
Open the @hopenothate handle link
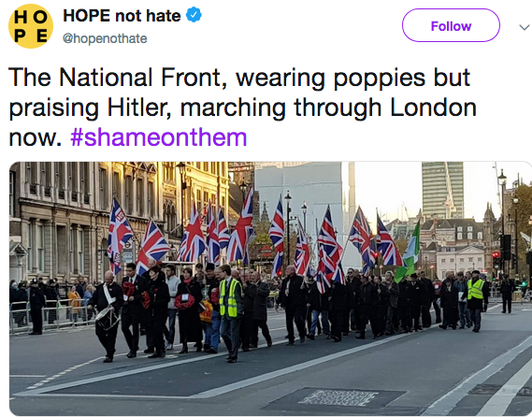105,38
